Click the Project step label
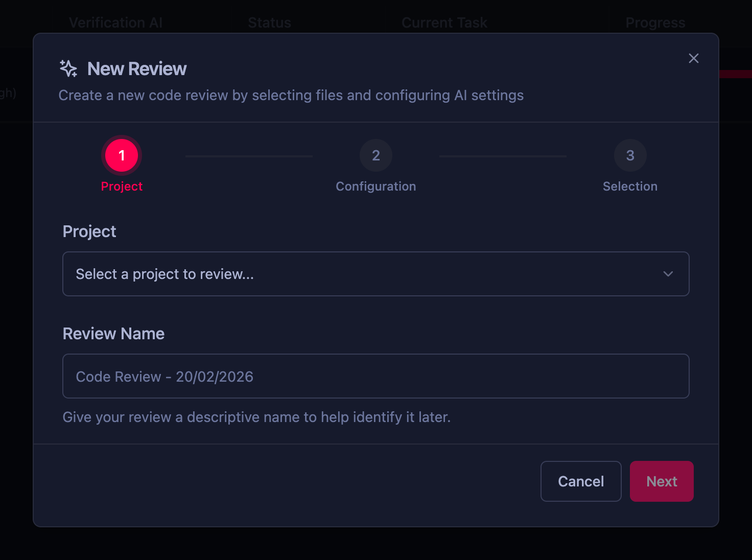The width and height of the screenshot is (752, 560). pos(122,186)
